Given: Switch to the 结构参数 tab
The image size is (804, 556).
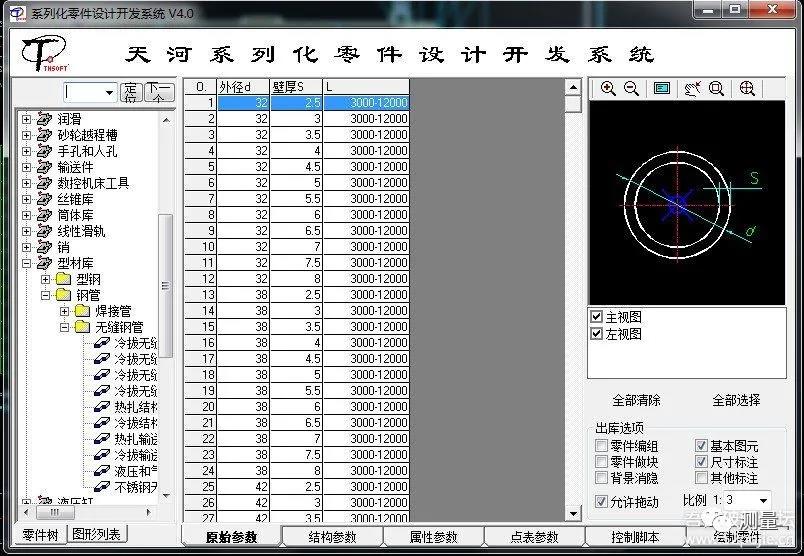Looking at the screenshot, I should 332,537.
